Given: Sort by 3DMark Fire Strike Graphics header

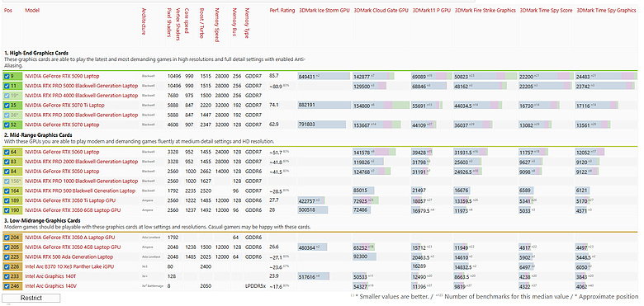Looking at the screenshot, I should coord(485,10).
